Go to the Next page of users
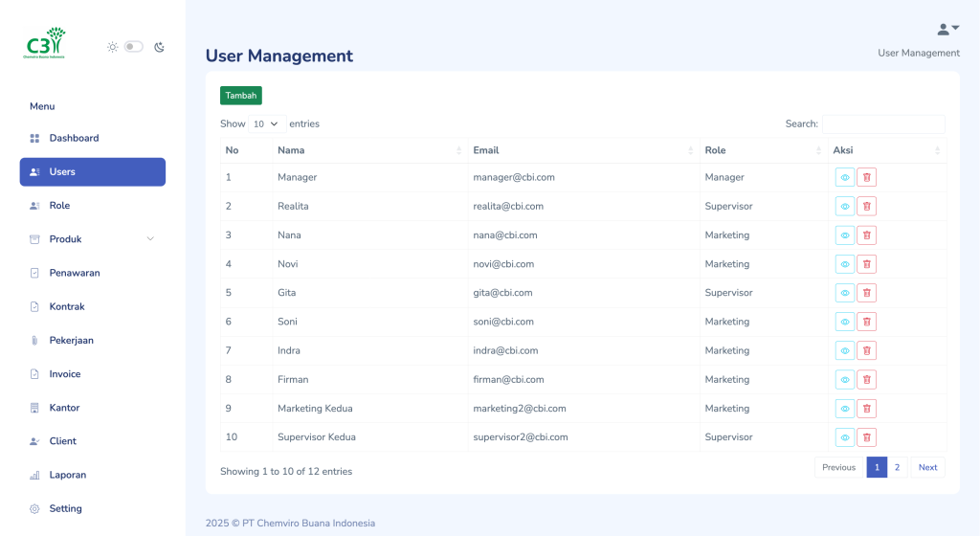This screenshot has height=536, width=980. [927, 467]
